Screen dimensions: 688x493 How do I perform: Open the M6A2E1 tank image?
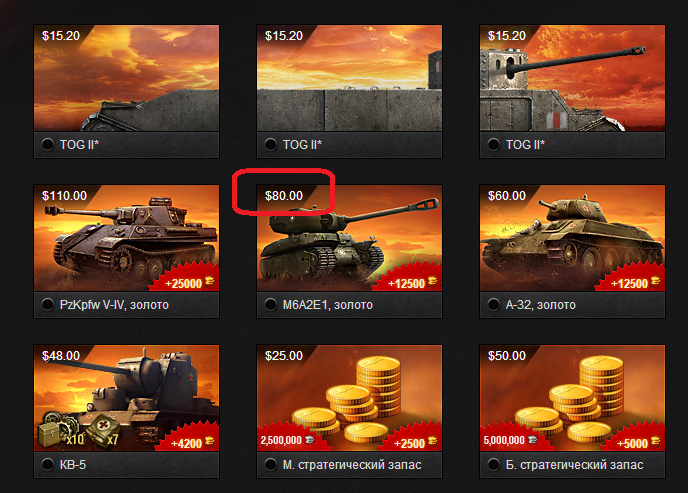pyautogui.click(x=349, y=238)
